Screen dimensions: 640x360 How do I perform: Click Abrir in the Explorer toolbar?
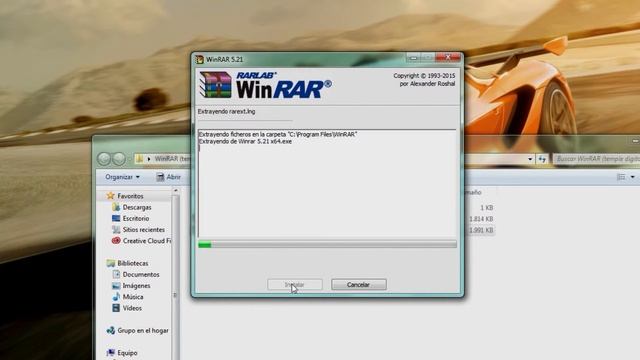pyautogui.click(x=169, y=177)
